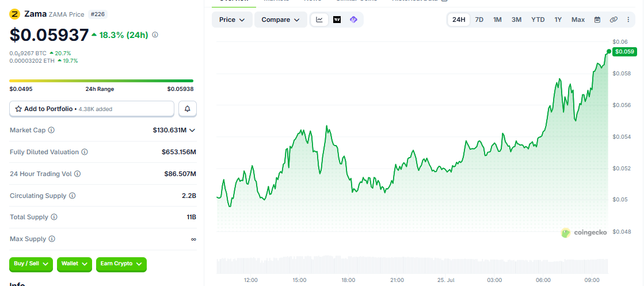644x286 pixels.
Task: Click the Total Supply info icon
Action: [54, 217]
